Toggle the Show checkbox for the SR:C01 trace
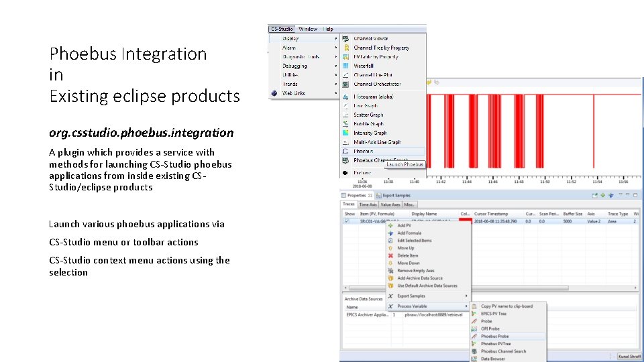 pyautogui.click(x=347, y=221)
